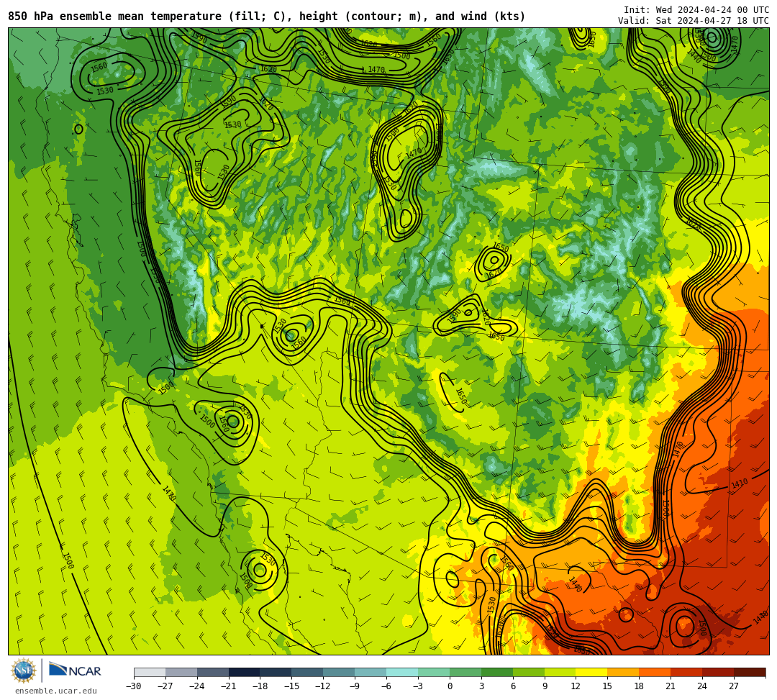Image resolution: width=777 pixels, height=700 pixels.
Task: Pick the colorbar segment between -24 and -21
Action: pyautogui.click(x=213, y=672)
